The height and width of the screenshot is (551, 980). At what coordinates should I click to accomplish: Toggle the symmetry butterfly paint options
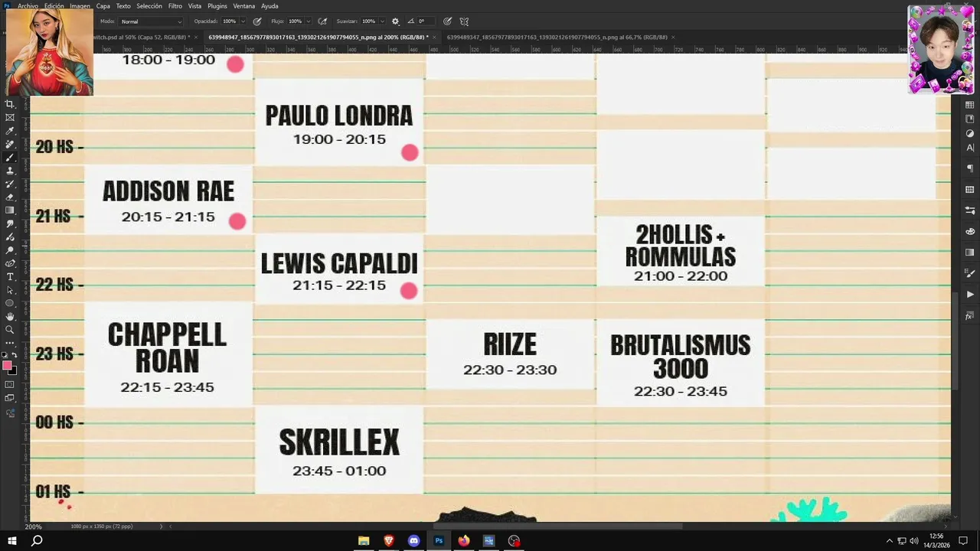464,21
